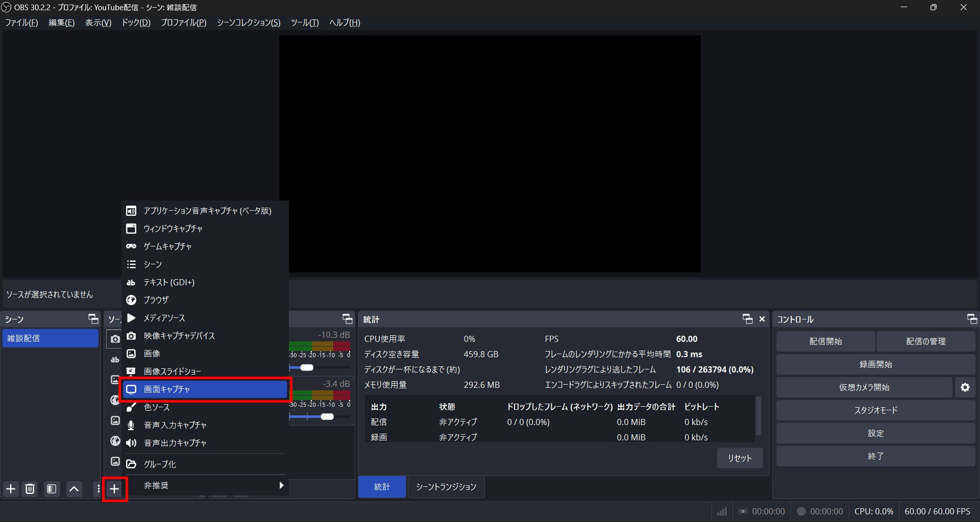Select テキスト (GDI+) source entry
Viewport: 980px width, 522px height.
[x=205, y=282]
